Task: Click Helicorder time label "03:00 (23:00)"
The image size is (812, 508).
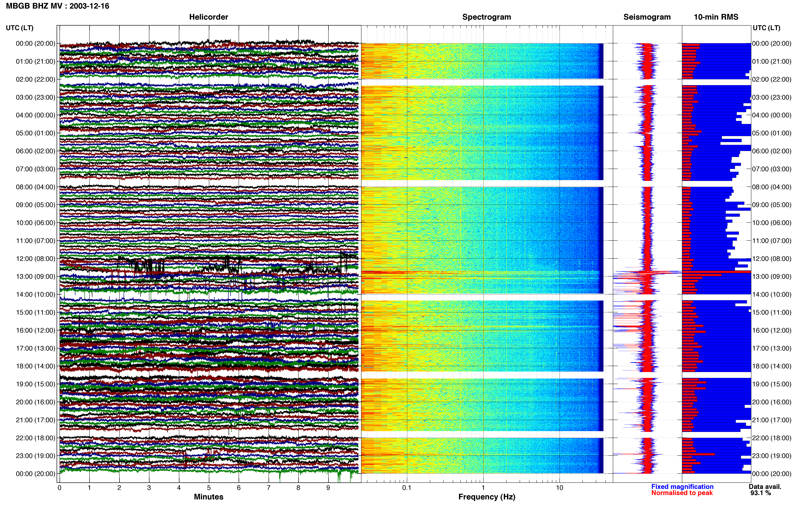Action: [x=36, y=97]
